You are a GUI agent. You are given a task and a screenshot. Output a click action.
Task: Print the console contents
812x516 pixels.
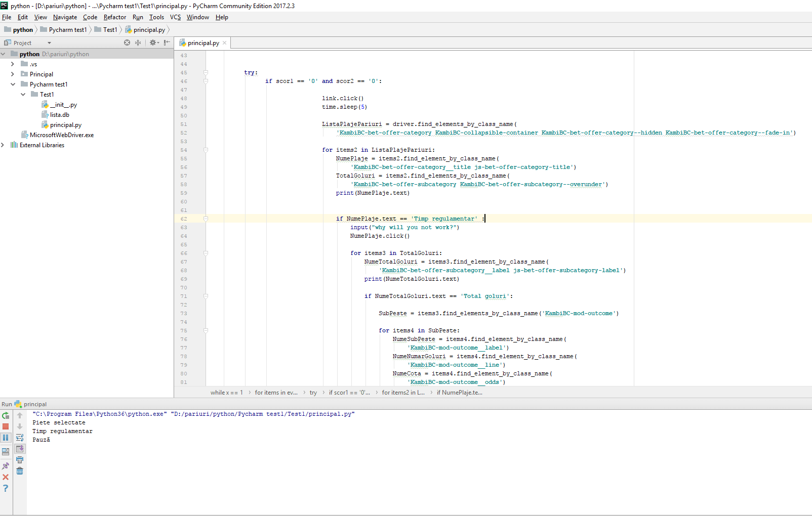(20, 459)
